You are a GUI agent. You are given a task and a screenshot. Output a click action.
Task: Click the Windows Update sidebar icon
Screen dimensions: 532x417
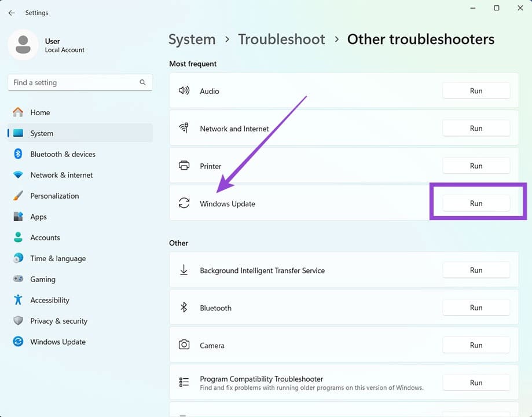[18, 342]
